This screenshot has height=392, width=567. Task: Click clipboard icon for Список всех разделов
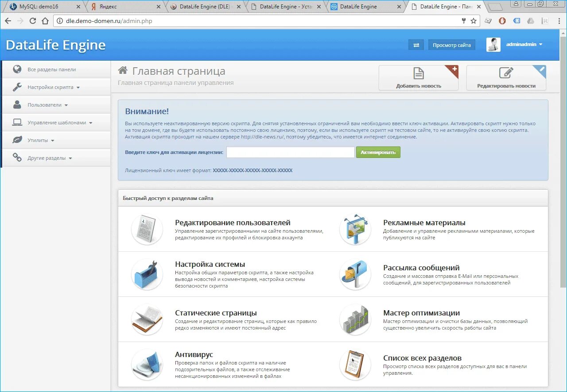tap(355, 365)
